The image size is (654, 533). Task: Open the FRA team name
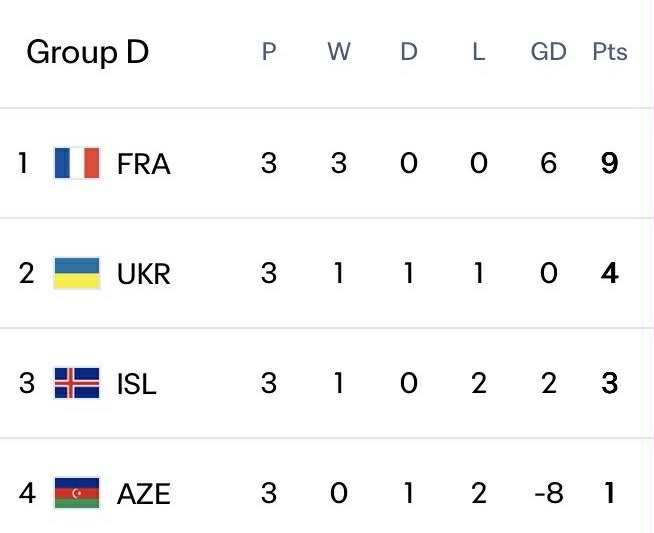click(144, 164)
